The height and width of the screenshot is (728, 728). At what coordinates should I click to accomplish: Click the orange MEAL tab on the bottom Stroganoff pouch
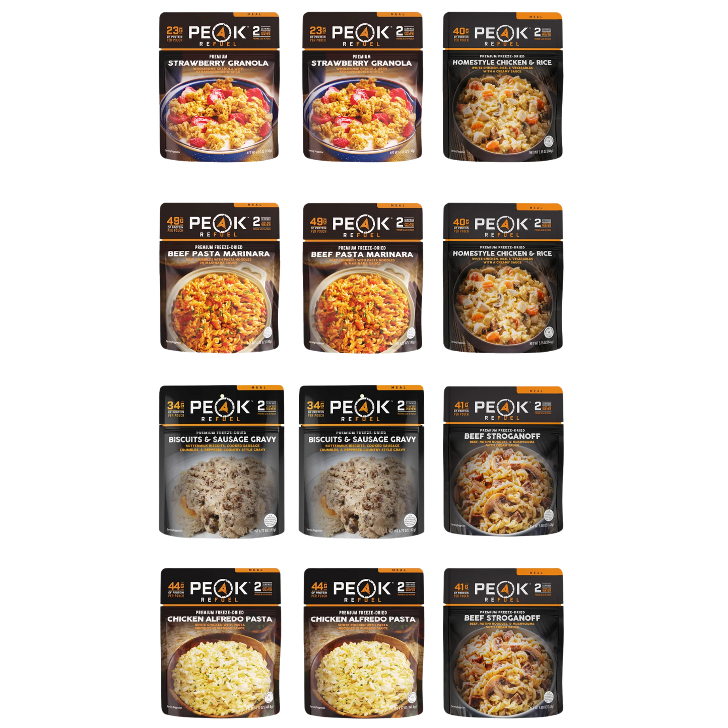539,572
